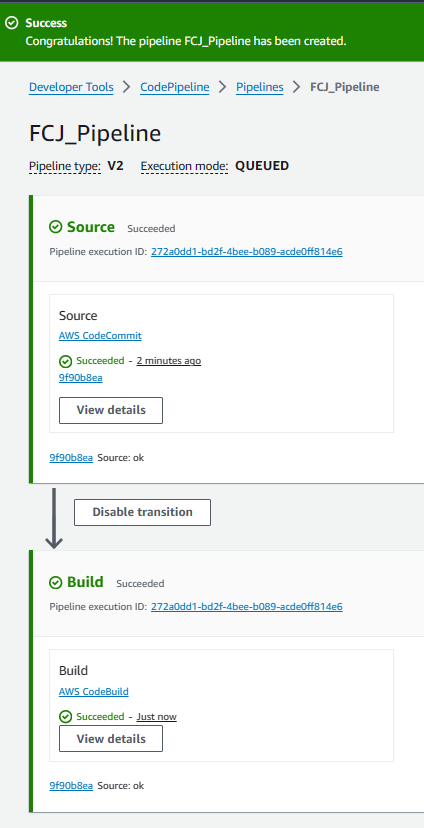
Task: Navigate to Pipelines breadcrumb
Action: coord(259,87)
